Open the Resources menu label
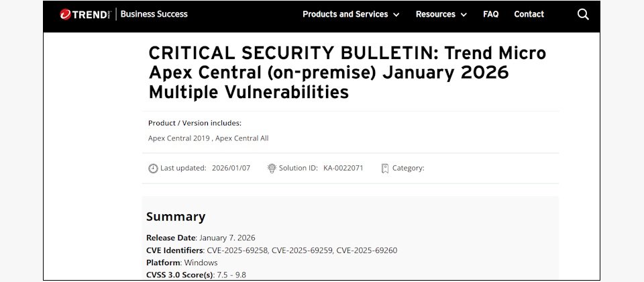This screenshot has height=282, width=644. [x=435, y=14]
